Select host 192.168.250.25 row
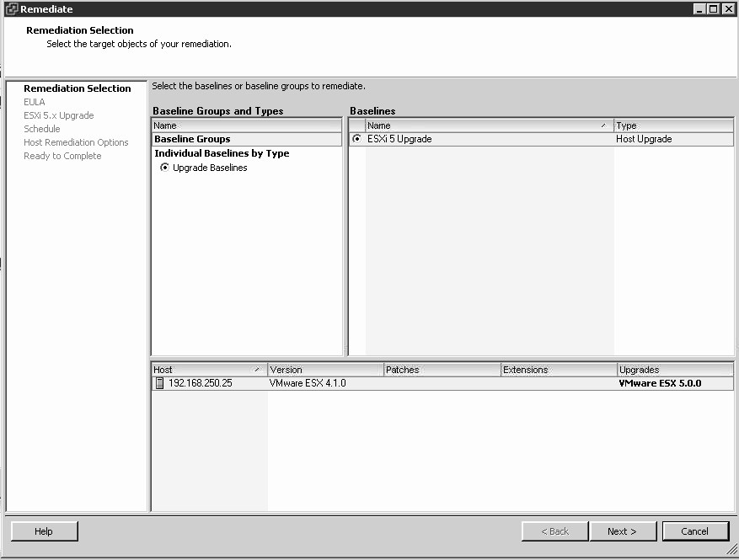The height and width of the screenshot is (560, 739). [x=442, y=383]
